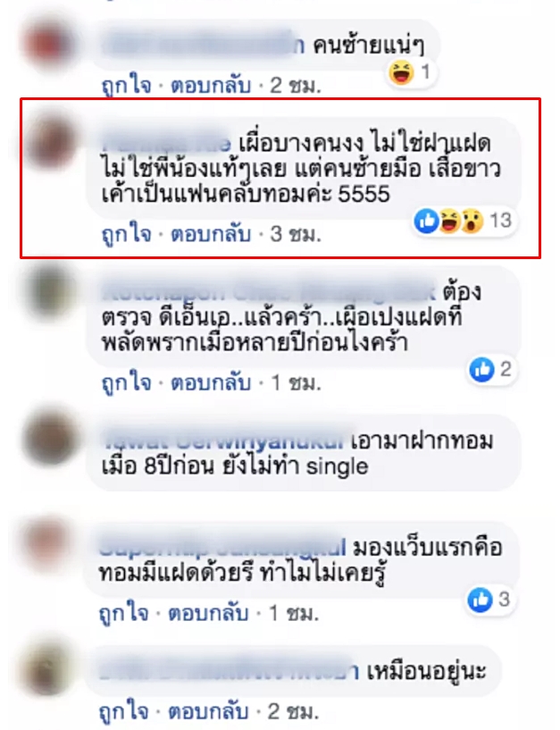Viewport: 560px width, 730px height.
Task: Like the first comment saying คนซ้ายแน่ๆ
Action: click(127, 86)
